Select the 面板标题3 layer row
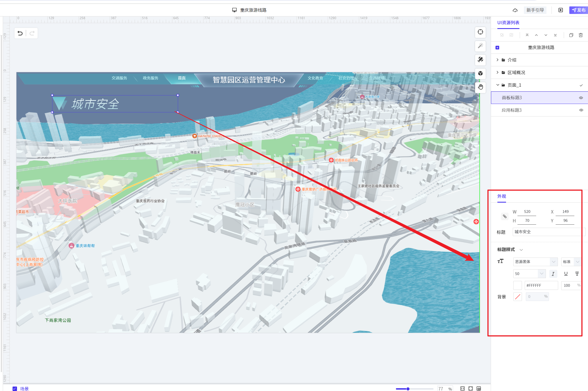 pos(539,98)
